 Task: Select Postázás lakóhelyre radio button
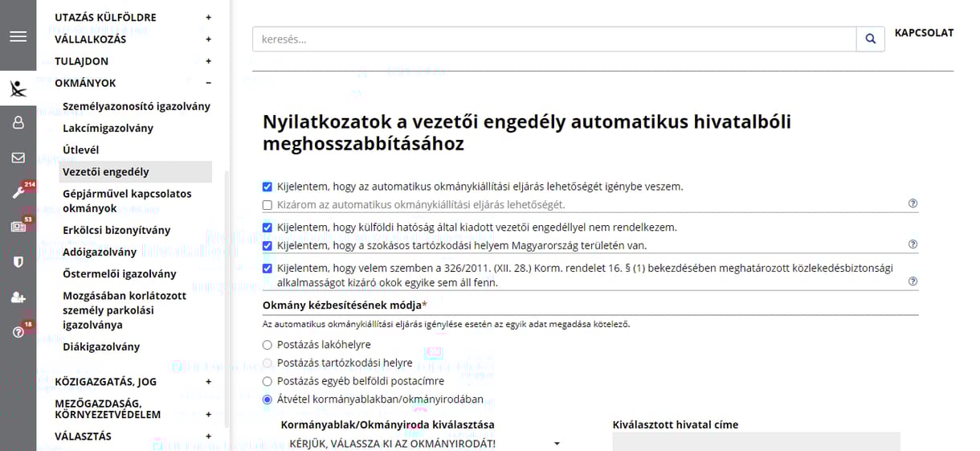267,345
